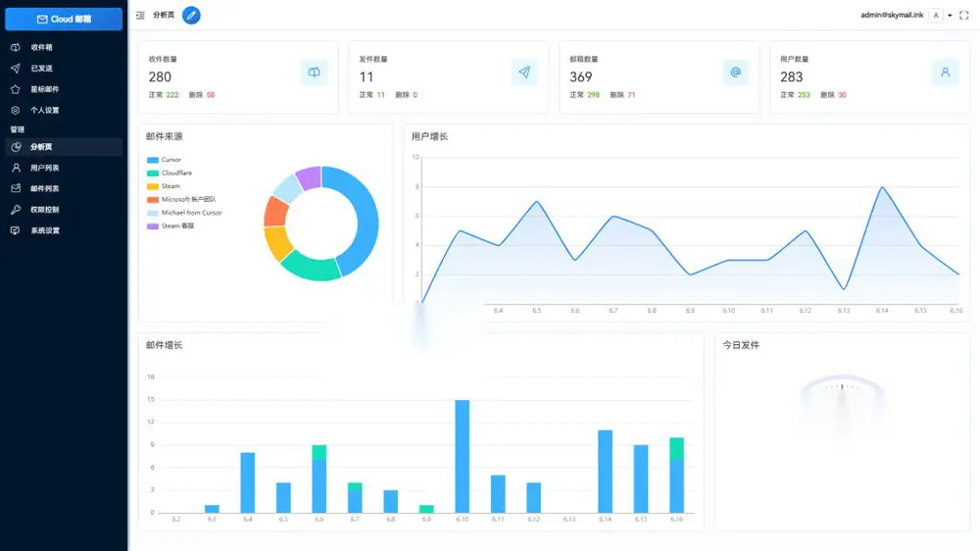The width and height of the screenshot is (980, 551).
Task: Click the 6.14 bar in 邮件增长
Action: tap(605, 472)
